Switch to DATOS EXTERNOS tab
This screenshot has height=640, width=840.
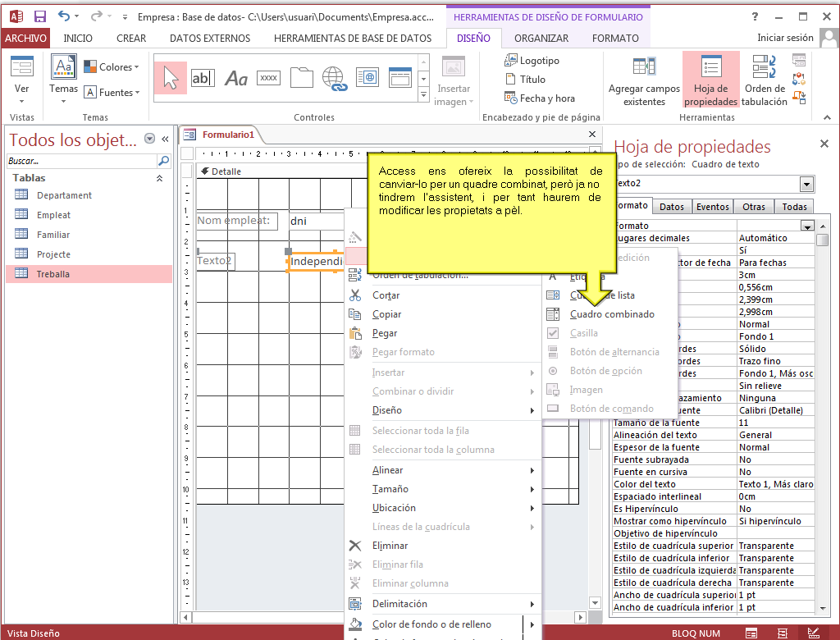pos(210,38)
